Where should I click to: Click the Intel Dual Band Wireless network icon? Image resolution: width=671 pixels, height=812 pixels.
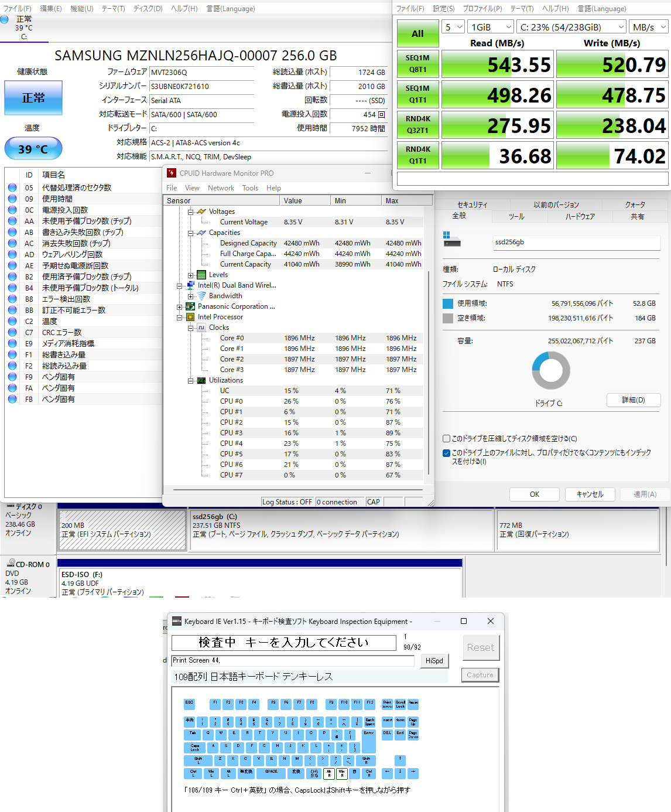click(x=190, y=285)
